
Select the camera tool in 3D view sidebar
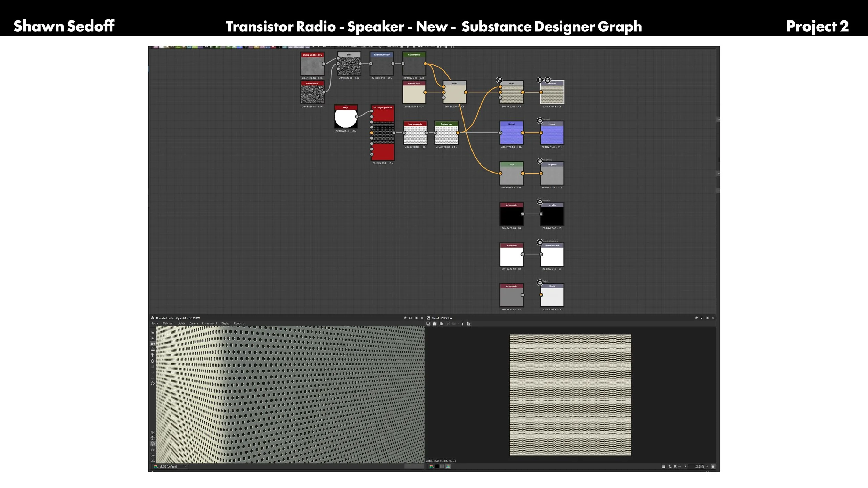coord(152,344)
